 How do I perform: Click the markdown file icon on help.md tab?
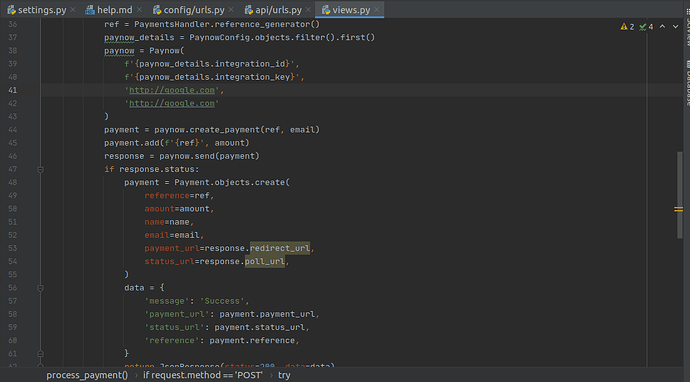pos(90,10)
